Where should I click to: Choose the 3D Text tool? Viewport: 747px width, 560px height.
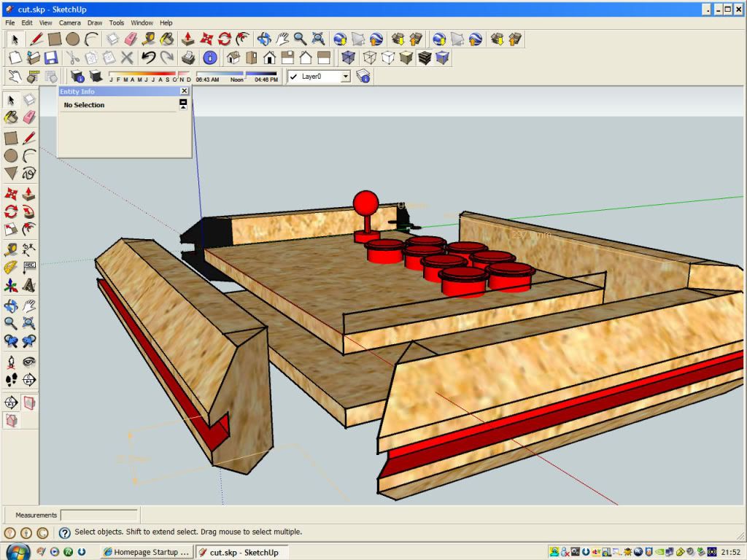tap(29, 286)
